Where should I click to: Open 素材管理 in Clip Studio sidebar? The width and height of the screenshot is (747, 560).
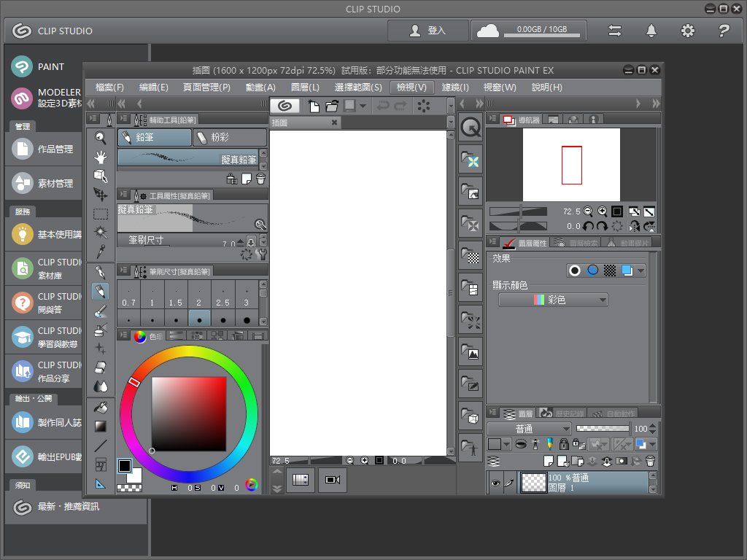[x=43, y=183]
